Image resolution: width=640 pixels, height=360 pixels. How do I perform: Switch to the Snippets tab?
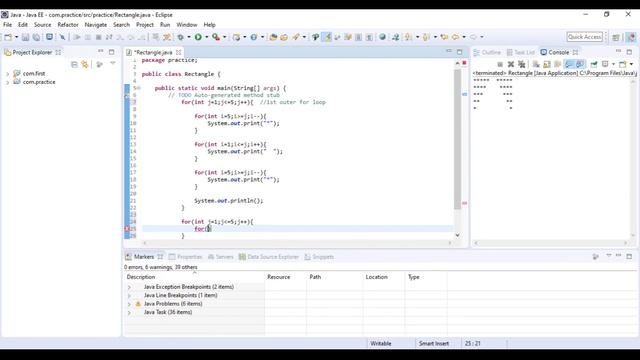click(x=319, y=257)
